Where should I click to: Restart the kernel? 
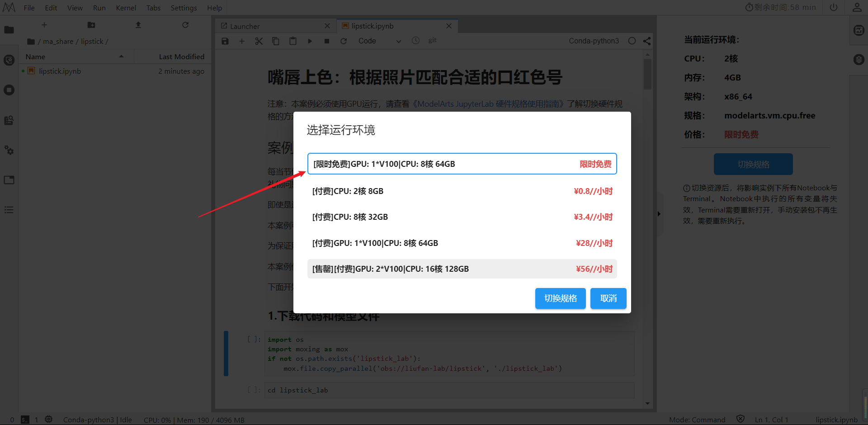(344, 41)
